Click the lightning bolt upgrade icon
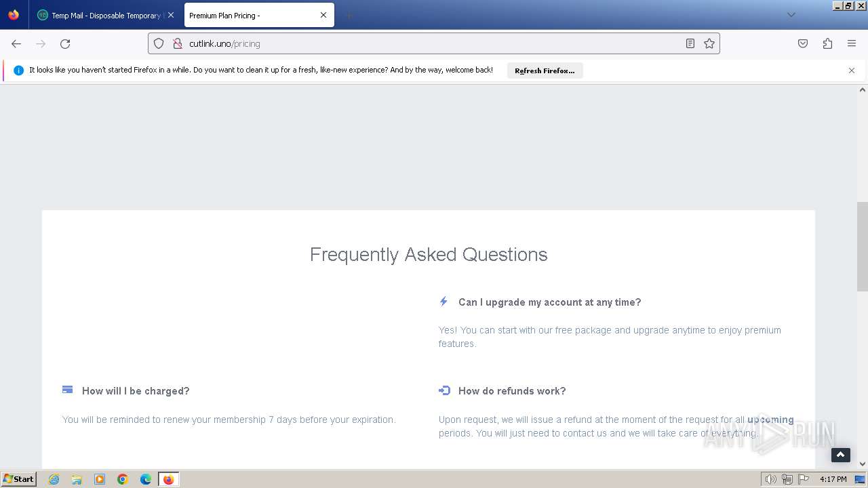The width and height of the screenshot is (868, 488). 443,302
